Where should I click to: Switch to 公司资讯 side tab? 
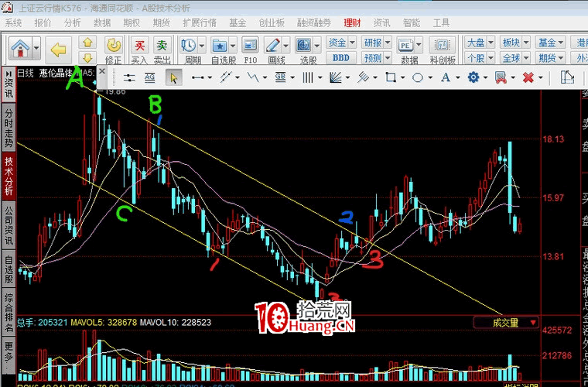pyautogui.click(x=9, y=225)
